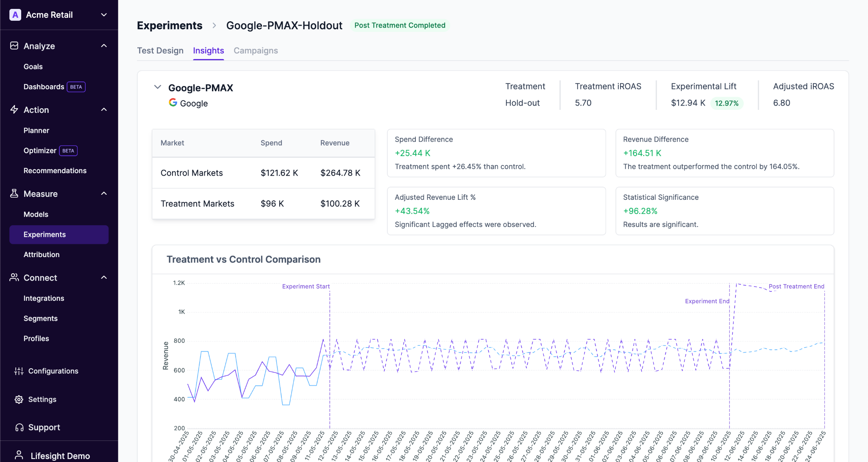Image resolution: width=868 pixels, height=462 pixels.
Task: Click the Configurations sliders icon
Action: [x=19, y=371]
